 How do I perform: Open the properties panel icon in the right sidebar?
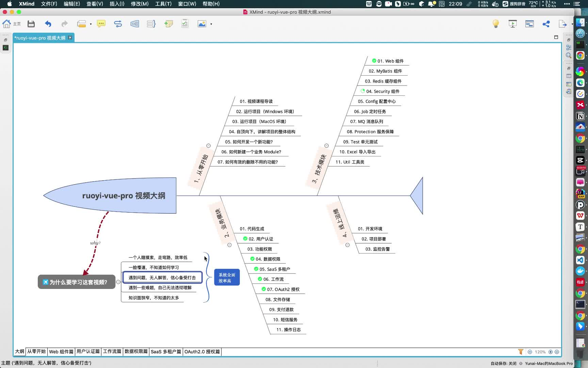click(569, 76)
